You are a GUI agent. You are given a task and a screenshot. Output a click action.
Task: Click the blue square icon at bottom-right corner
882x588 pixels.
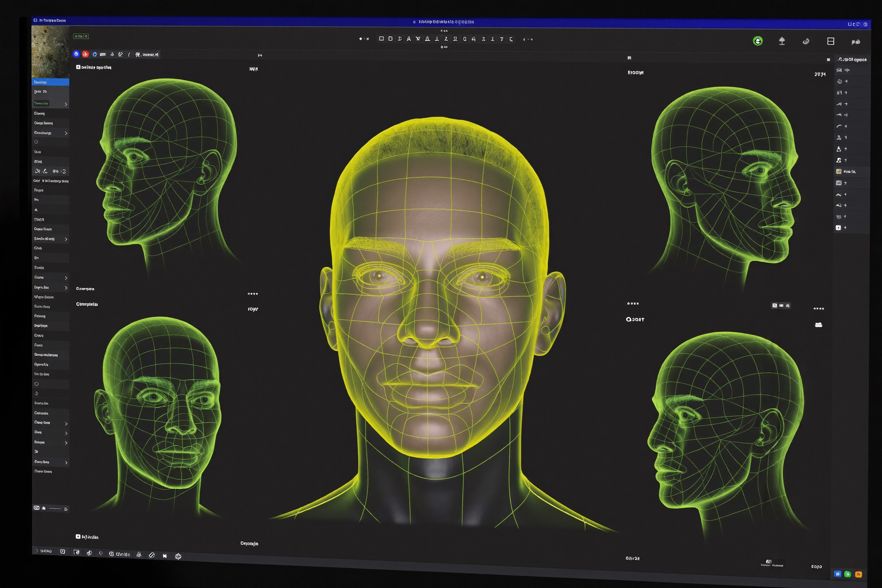[837, 574]
